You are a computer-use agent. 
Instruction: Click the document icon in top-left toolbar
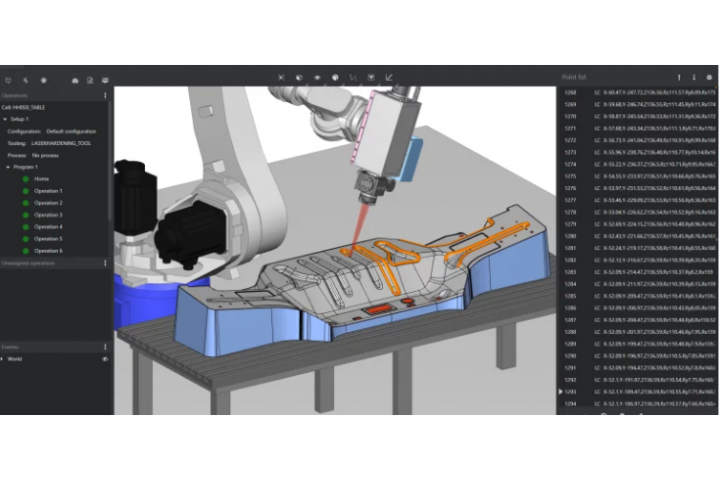[90, 79]
